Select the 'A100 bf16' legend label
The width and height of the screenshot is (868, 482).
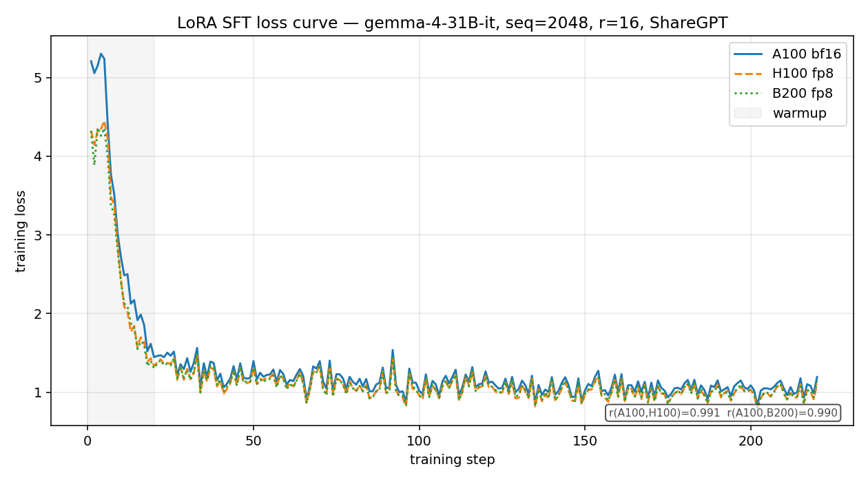click(x=807, y=54)
